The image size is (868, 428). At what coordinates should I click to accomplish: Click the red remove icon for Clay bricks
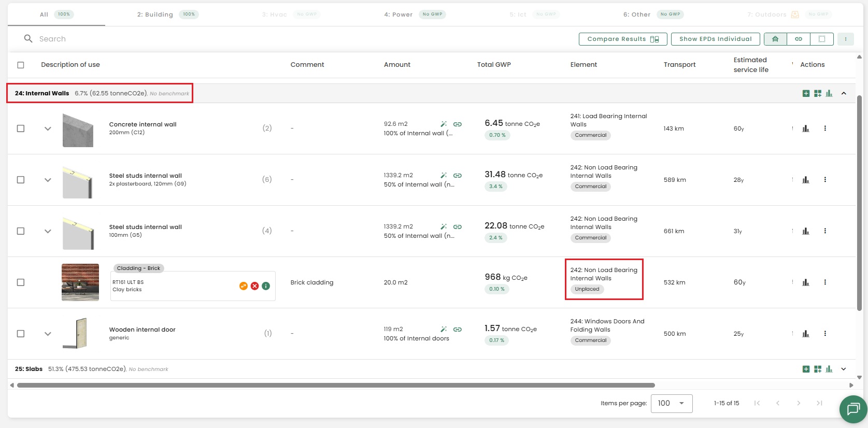pos(254,286)
